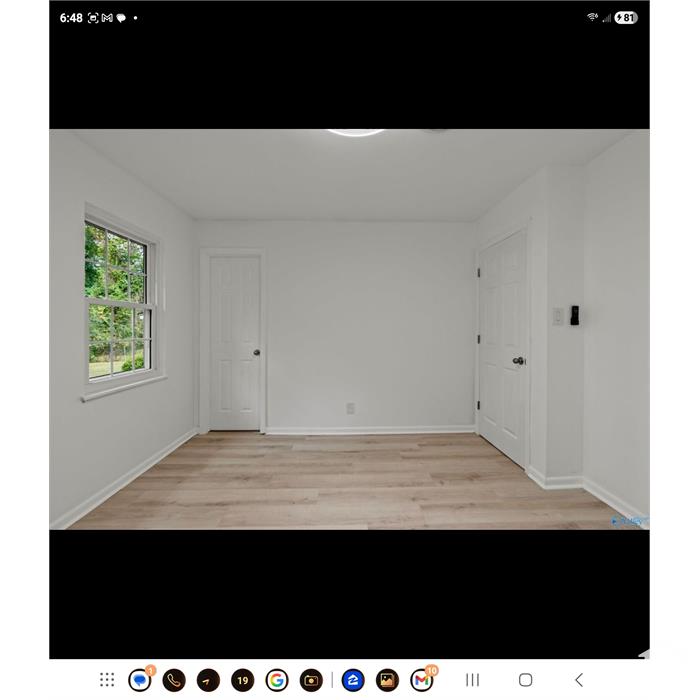Open the app drawer grid

click(107, 680)
